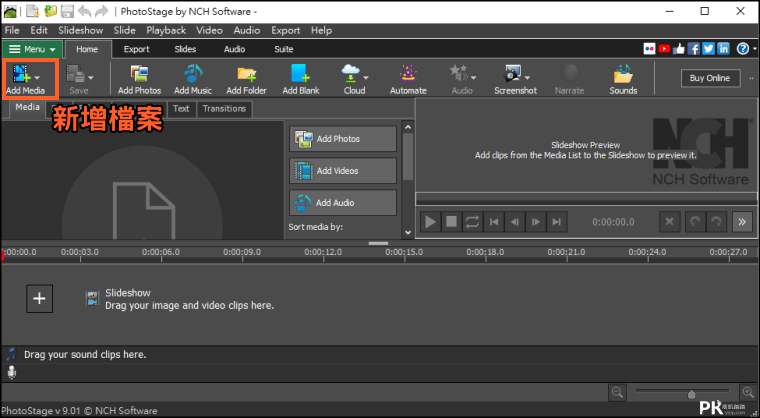This screenshot has height=418, width=760.
Task: Click the new project toolbar icon in title bar
Action: (33, 11)
